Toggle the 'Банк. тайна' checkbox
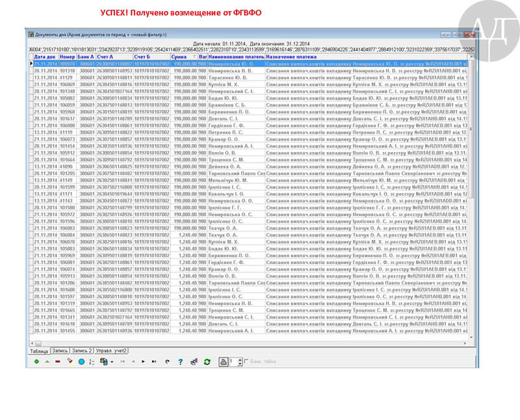The width and height of the screenshot is (520, 420). click(x=246, y=361)
